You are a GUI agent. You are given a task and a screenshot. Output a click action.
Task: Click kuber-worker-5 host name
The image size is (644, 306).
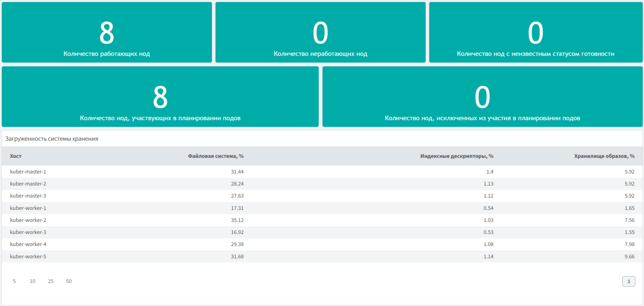tap(28, 257)
